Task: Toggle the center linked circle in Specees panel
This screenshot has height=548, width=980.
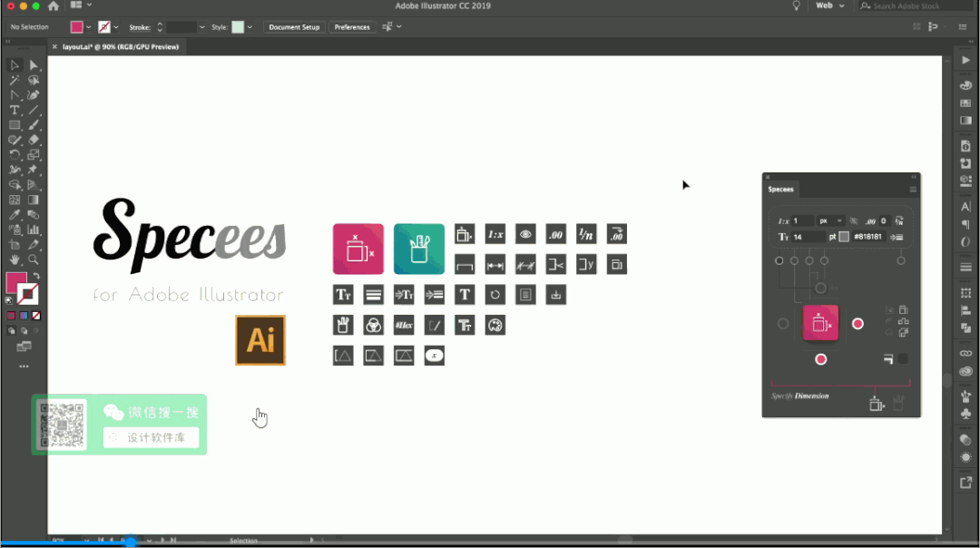Action: tap(820, 288)
